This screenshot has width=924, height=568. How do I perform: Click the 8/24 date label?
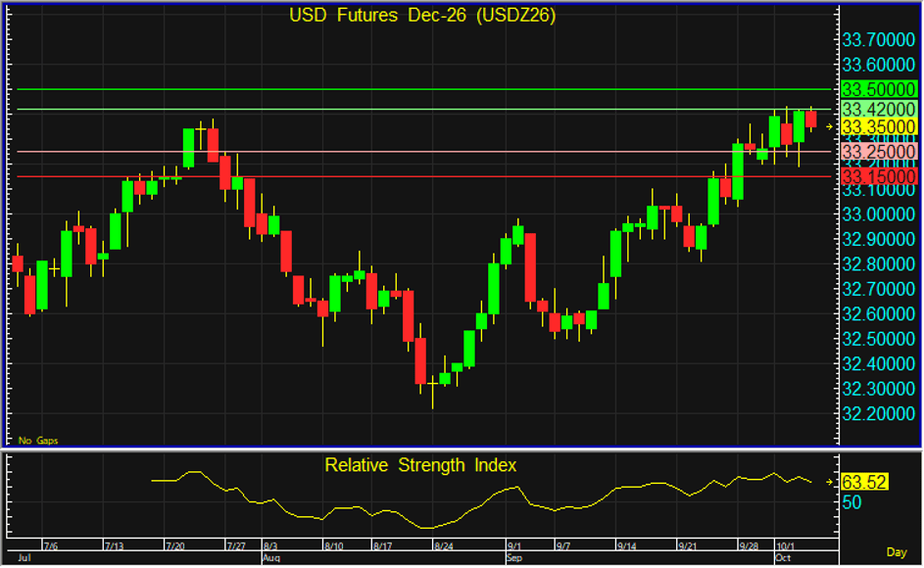click(443, 546)
